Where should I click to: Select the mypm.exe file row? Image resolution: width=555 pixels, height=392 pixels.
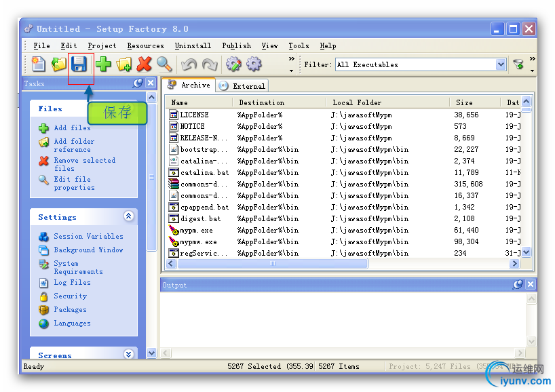[x=344, y=231]
